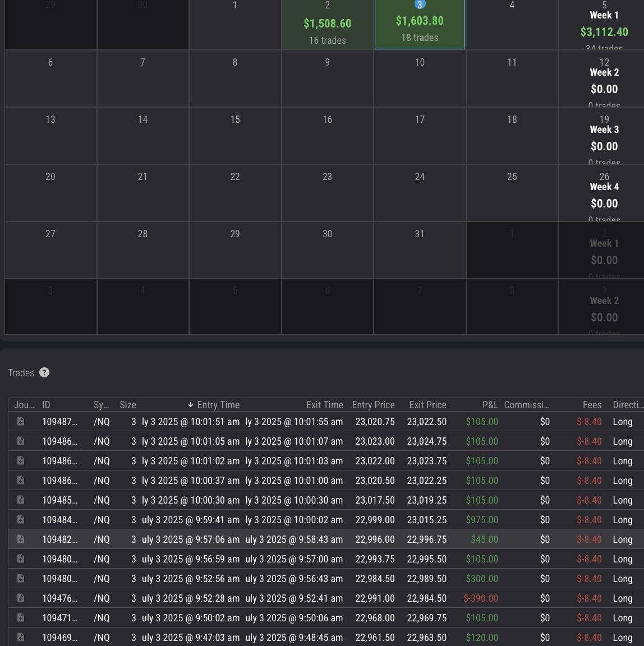Open journal icon for the 9:56:59 am trade

point(21,559)
